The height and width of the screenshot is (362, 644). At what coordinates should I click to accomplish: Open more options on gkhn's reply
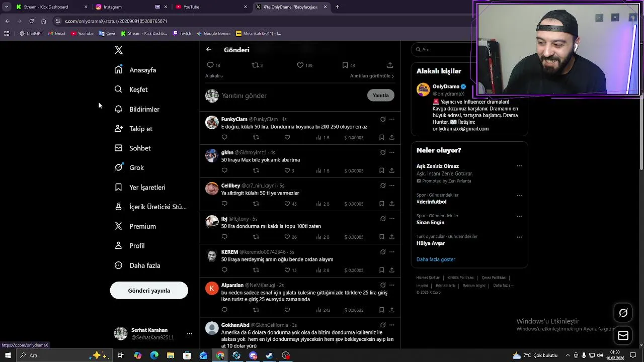(x=392, y=152)
